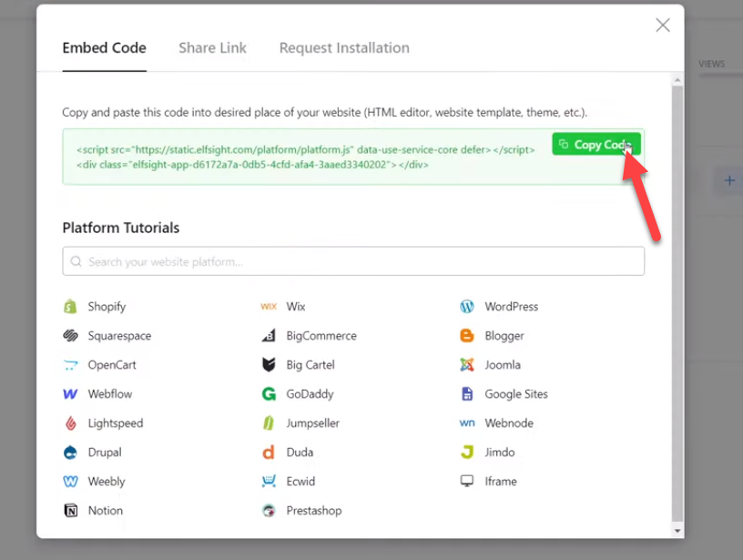
Task: Click the Wix logo icon
Action: (269, 307)
